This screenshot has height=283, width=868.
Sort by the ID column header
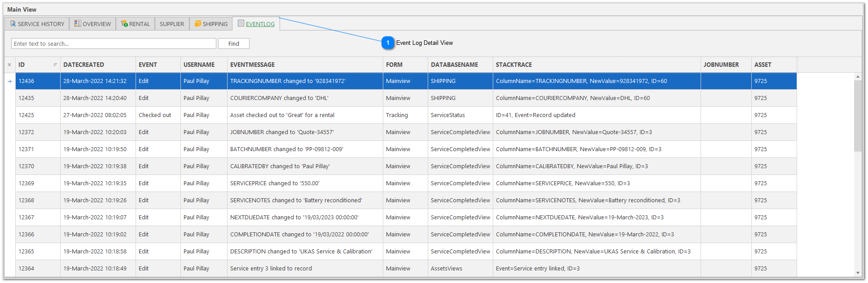(x=38, y=65)
